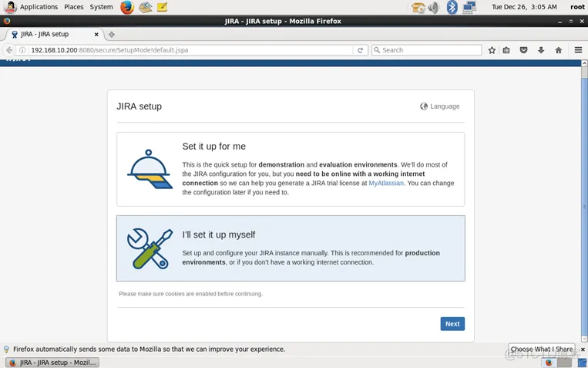
Task: Click the wrench and screwdriver illustration
Action: 150,248
